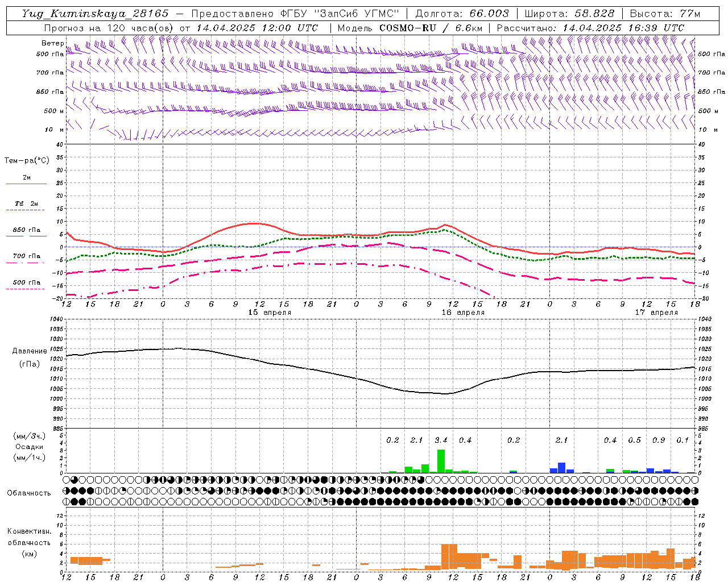Screen dimensions: 728x582
Task: Click the Давление pressure panel label
Action: tap(30, 351)
